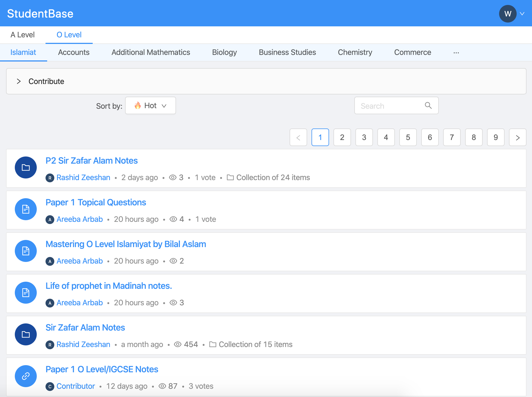Click the search magnifier icon
Screen dimensions: 532x397
[428, 105]
